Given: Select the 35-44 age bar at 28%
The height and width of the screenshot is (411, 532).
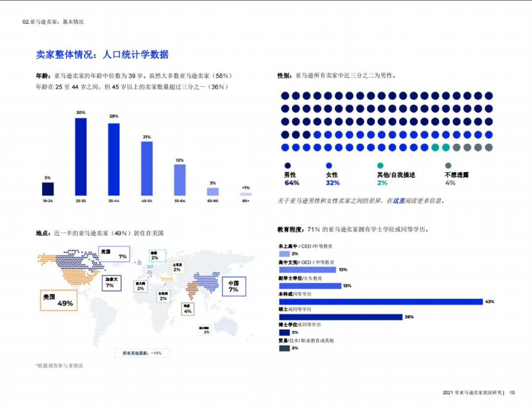Looking at the screenshot, I should click(114, 159).
